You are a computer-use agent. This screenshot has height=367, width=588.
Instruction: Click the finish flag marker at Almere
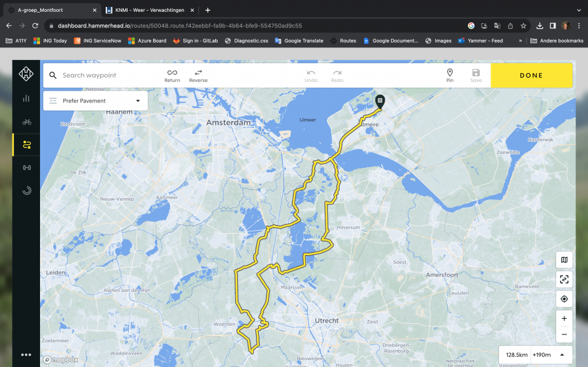point(380,100)
